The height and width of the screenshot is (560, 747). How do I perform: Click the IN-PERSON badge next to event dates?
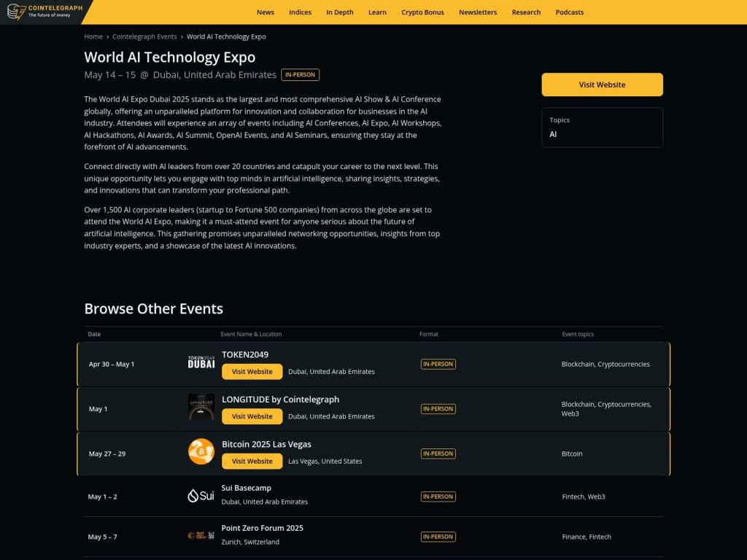click(301, 74)
